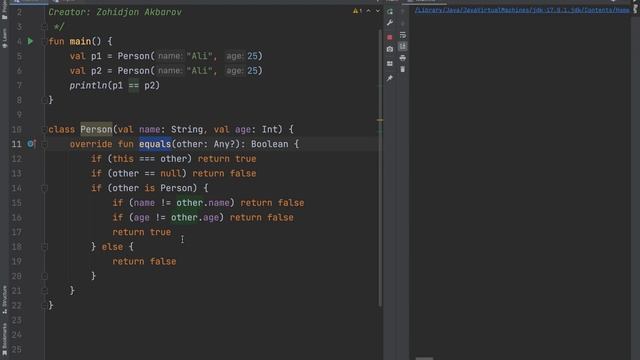Dump threads with camera icon
The width and height of the screenshot is (640, 360).
point(390,49)
